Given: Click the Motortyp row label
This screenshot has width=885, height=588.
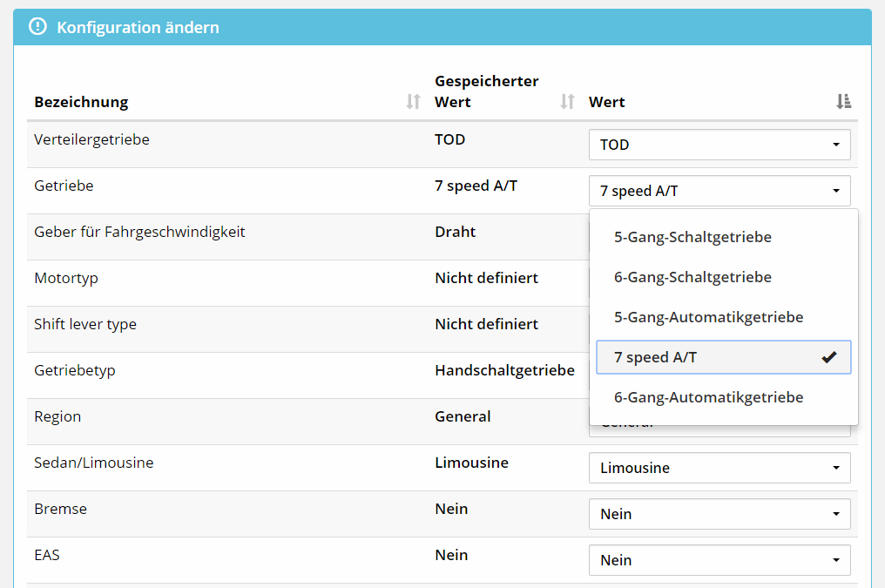Looking at the screenshot, I should coord(66,278).
